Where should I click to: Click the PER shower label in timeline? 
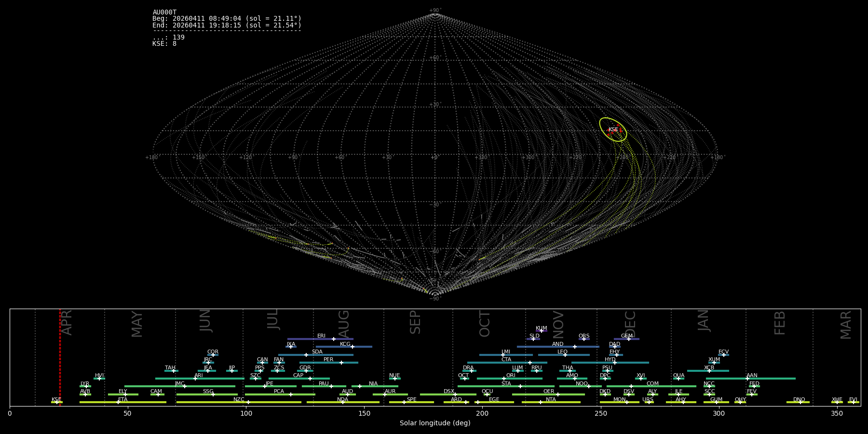coord(328,360)
